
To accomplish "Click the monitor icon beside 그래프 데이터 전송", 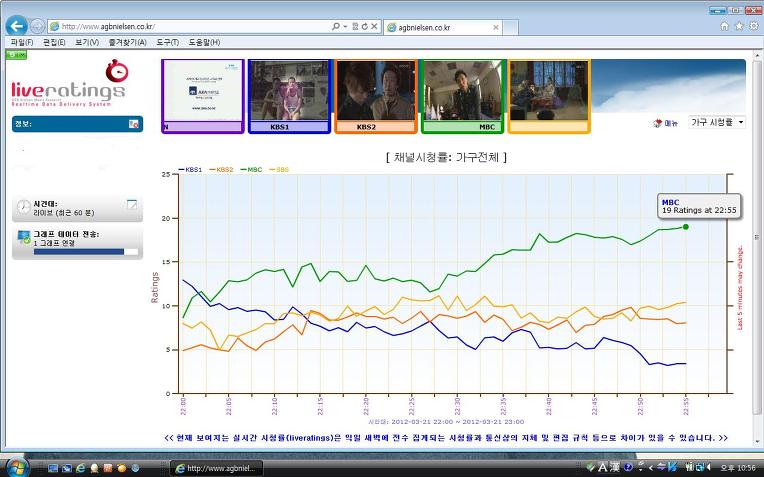I will point(24,237).
